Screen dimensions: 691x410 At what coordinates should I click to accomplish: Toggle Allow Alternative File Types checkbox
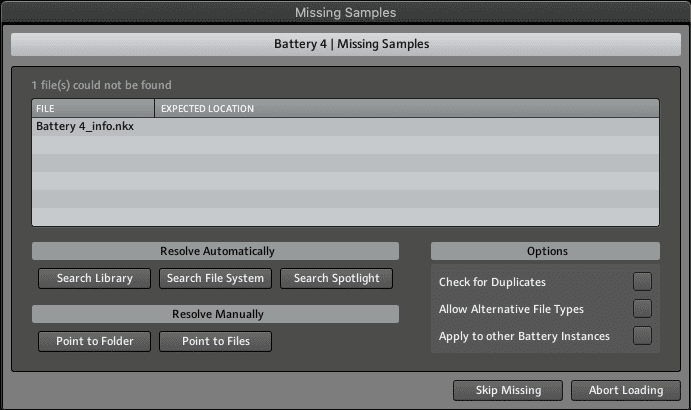(x=642, y=309)
